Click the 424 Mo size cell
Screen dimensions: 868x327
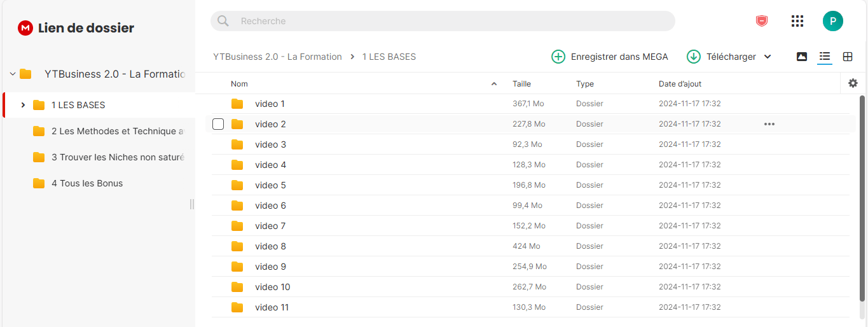[526, 246]
